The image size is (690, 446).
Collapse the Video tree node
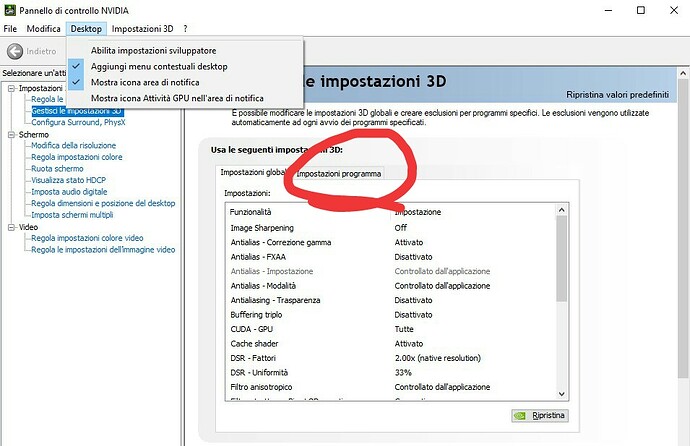pyautogui.click(x=11, y=227)
